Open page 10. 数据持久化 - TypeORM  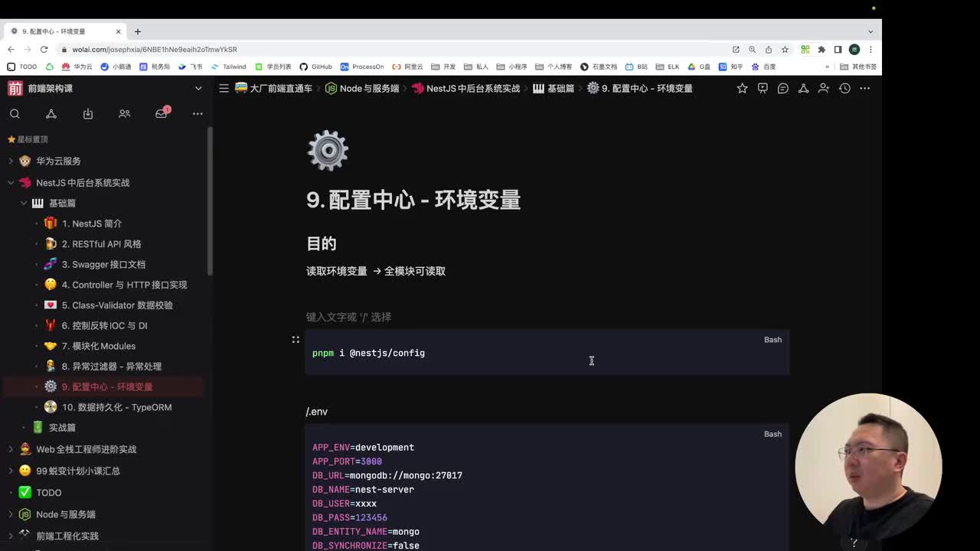(117, 407)
